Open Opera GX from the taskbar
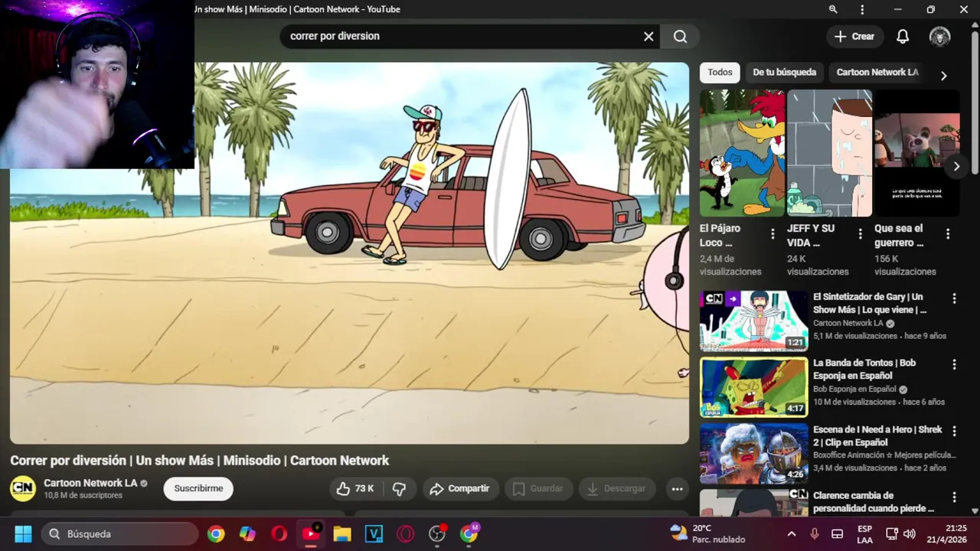 pyautogui.click(x=406, y=533)
